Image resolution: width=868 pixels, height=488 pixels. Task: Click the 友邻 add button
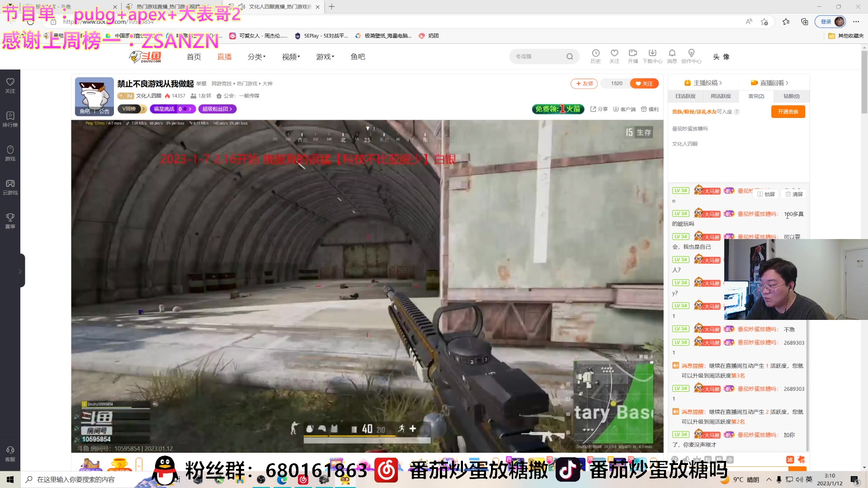[x=584, y=84]
